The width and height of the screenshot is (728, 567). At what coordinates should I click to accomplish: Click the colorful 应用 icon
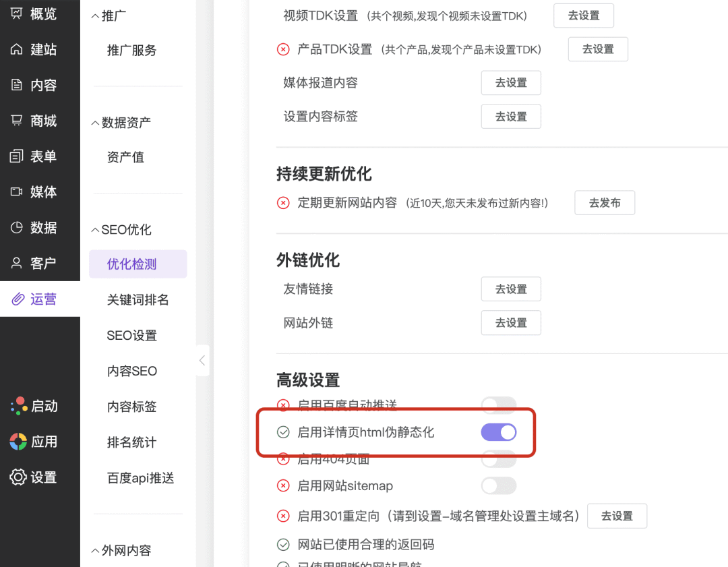click(18, 442)
